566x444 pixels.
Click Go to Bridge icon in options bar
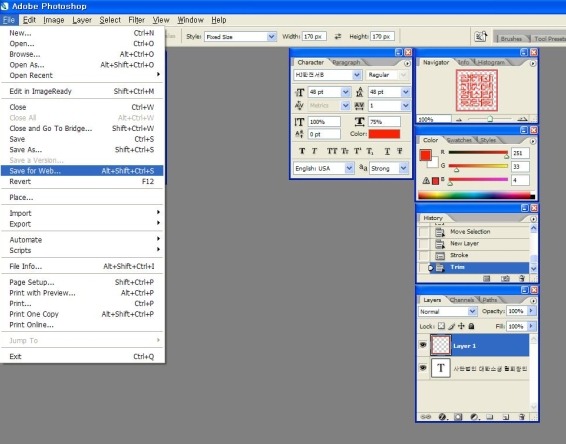(480, 36)
